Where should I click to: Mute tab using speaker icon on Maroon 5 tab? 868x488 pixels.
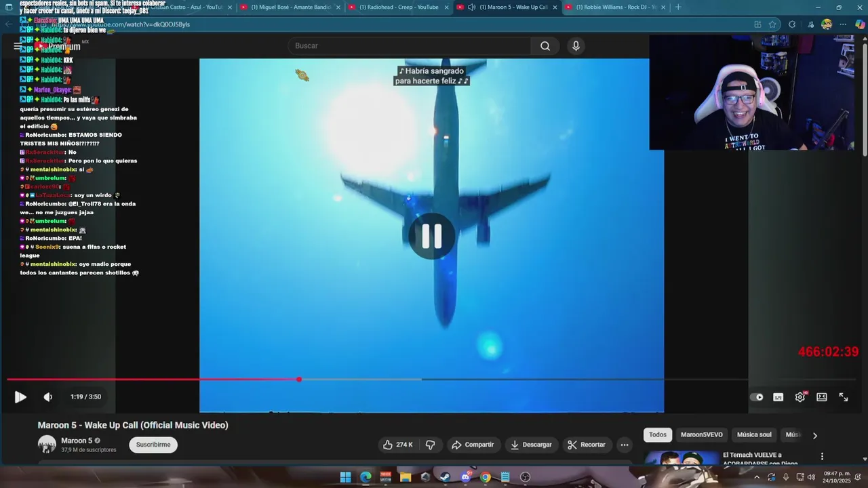tap(471, 7)
